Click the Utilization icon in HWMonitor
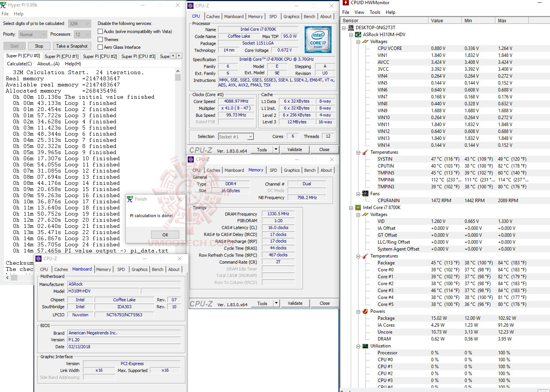The width and height of the screenshot is (550, 392). click(x=365, y=346)
